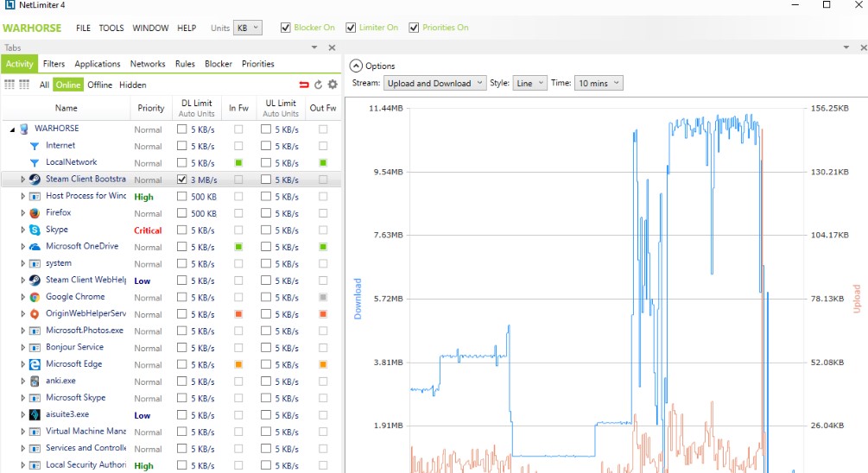868x473 pixels.
Task: Click the orange In Fw indicator for OriginWebHelperService
Action: (x=238, y=314)
